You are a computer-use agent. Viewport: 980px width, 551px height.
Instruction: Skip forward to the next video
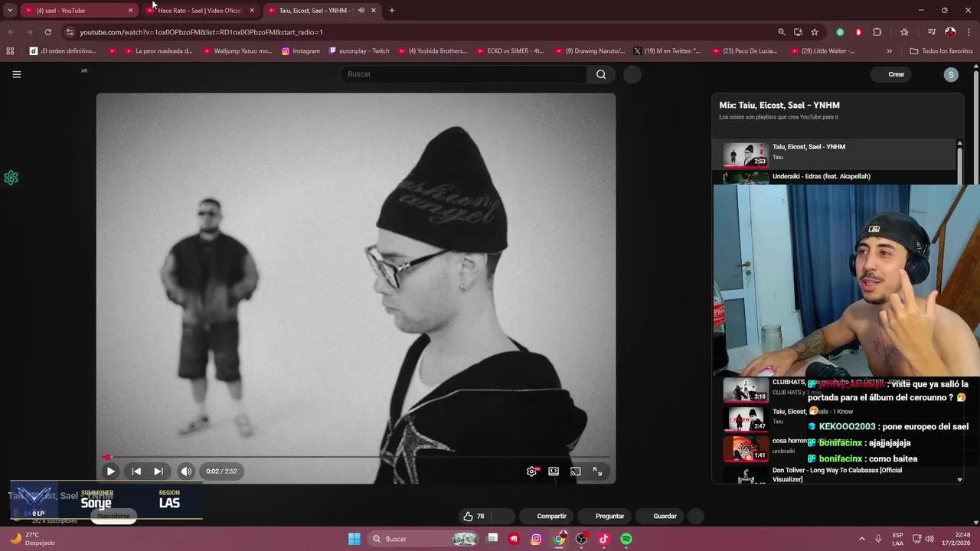pyautogui.click(x=158, y=471)
